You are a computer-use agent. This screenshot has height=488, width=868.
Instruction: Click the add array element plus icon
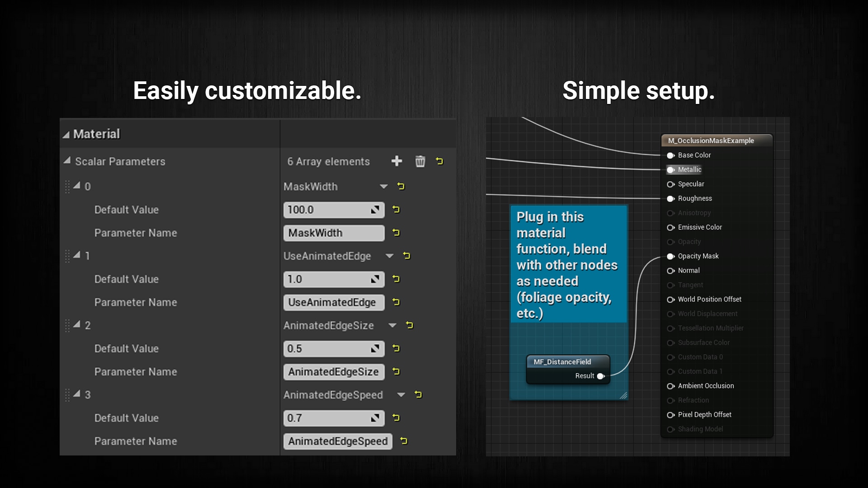396,161
